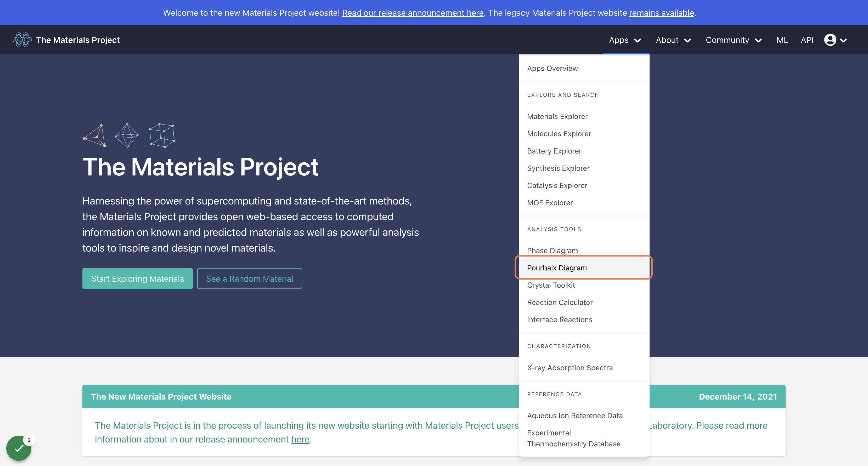
Task: Expand the Community dropdown
Action: click(x=734, y=40)
